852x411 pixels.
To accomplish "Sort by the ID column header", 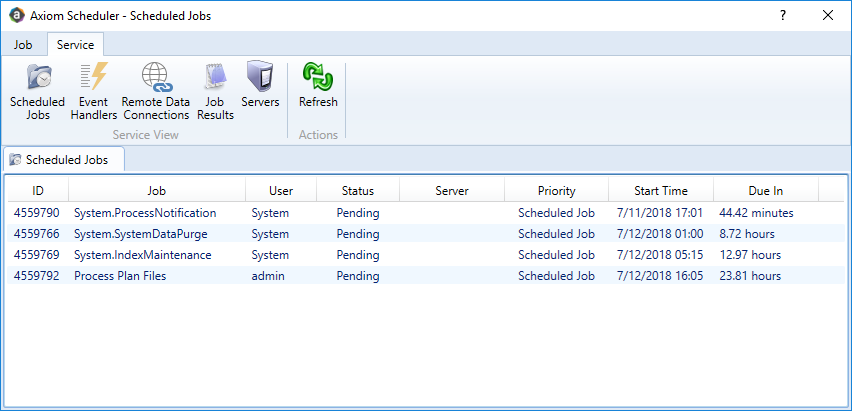I will click(38, 190).
